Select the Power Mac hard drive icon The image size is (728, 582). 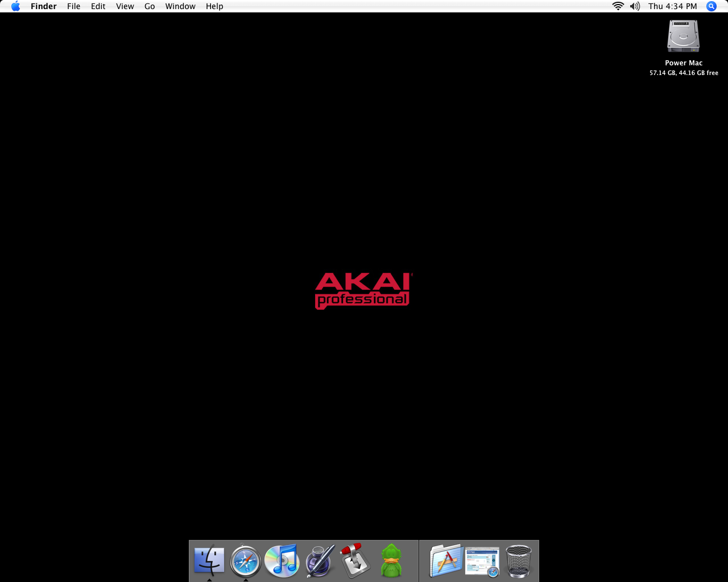[x=683, y=36]
